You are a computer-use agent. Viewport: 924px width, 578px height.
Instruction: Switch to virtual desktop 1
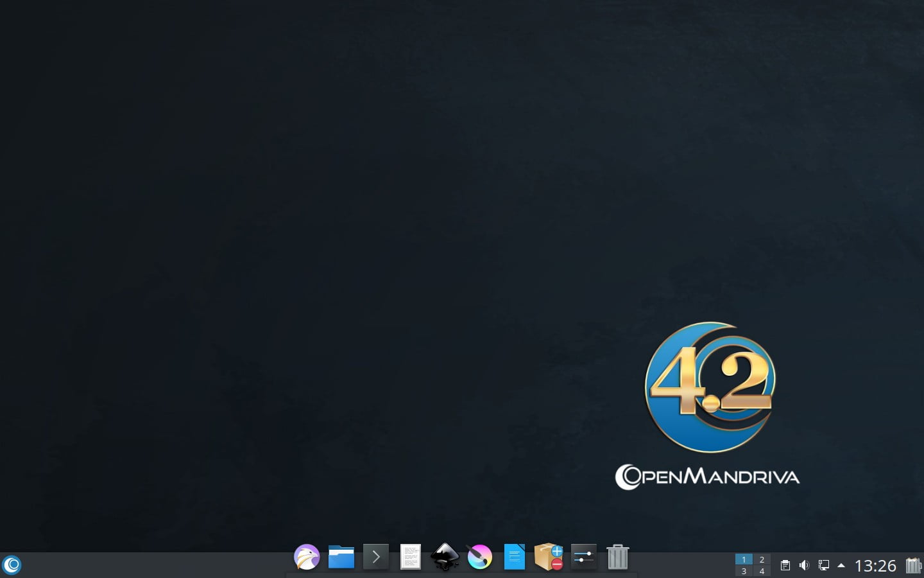(x=744, y=559)
